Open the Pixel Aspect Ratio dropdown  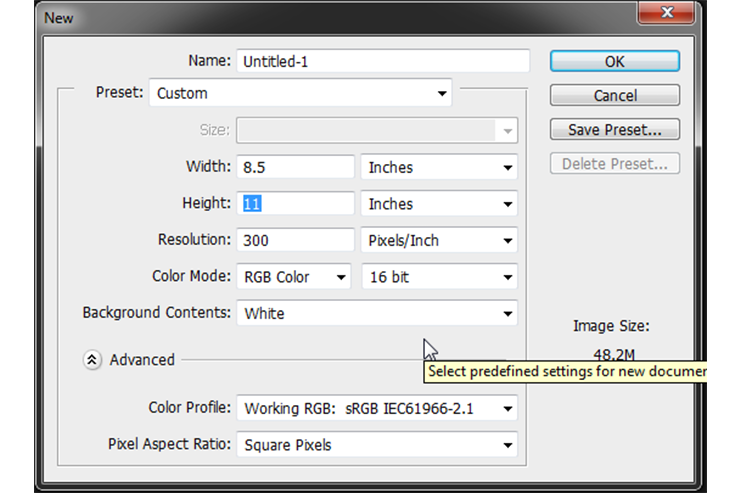click(x=377, y=444)
